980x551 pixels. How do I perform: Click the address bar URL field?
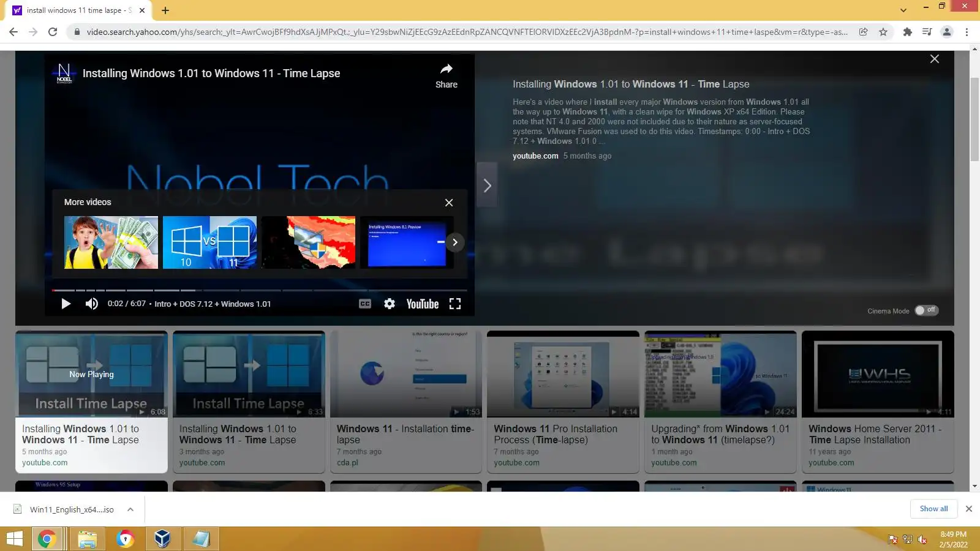tap(467, 32)
